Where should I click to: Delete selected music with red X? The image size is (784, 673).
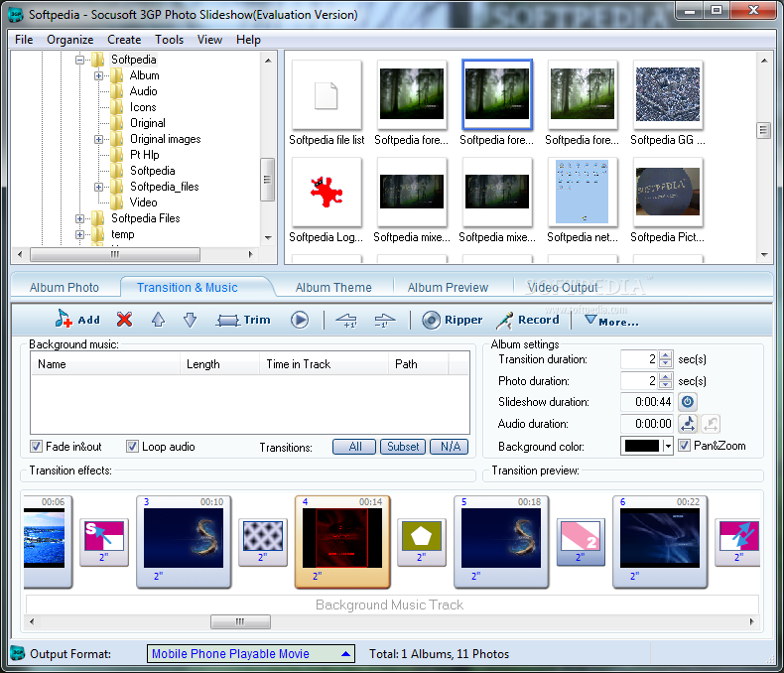click(124, 319)
